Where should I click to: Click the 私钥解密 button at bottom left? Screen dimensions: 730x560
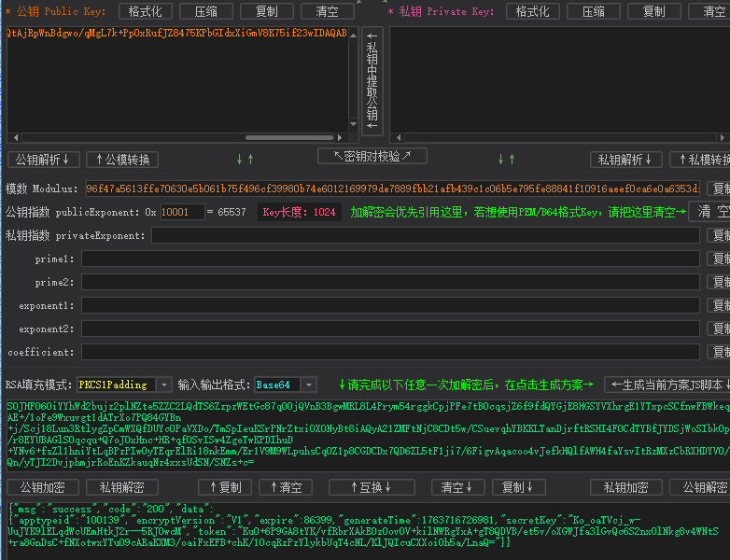click(122, 487)
